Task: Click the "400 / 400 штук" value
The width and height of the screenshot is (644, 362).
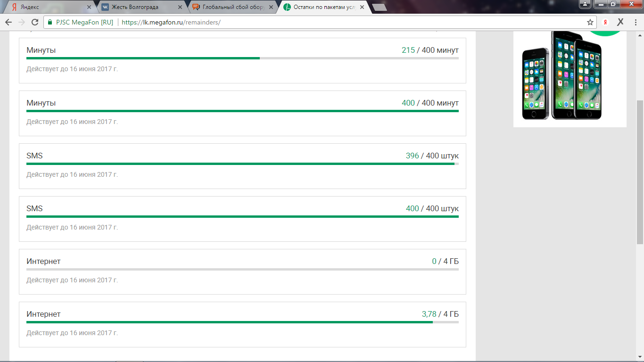Action: tap(432, 208)
